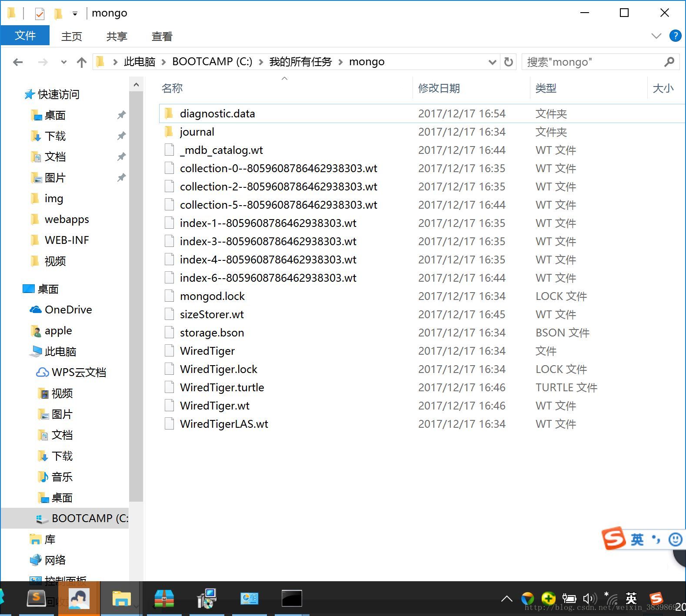This screenshot has height=616, width=686.
Task: Open command prompt window from taskbar
Action: tap(292, 599)
